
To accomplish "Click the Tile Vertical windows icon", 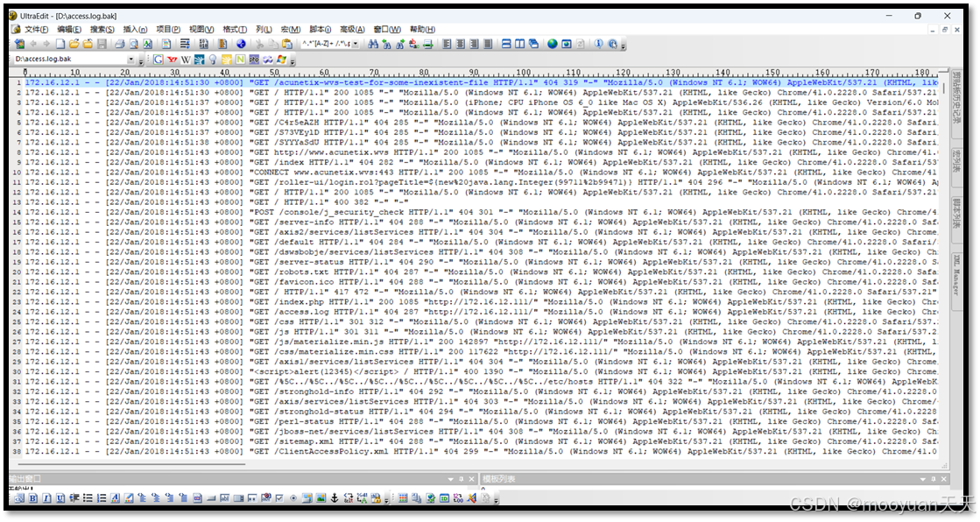I will coord(520,44).
